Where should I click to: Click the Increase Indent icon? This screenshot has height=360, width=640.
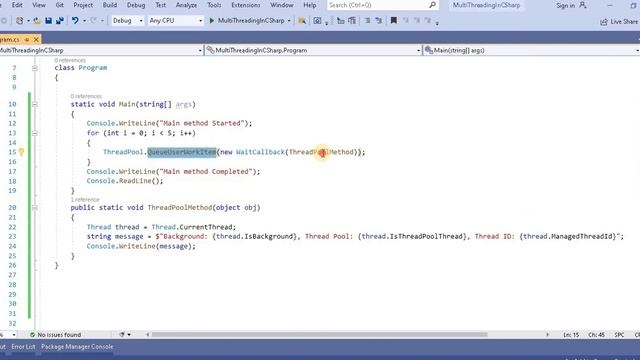coord(352,21)
